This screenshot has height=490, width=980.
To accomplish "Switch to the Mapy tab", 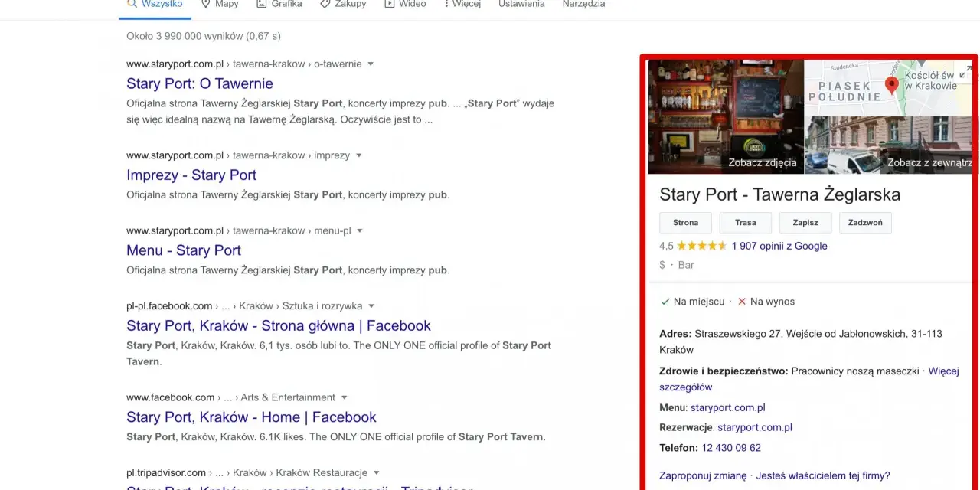I will 220,4.
